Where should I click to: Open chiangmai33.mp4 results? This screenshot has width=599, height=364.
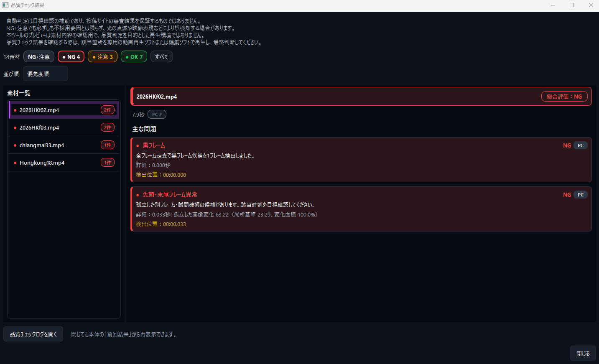pyautogui.click(x=64, y=145)
